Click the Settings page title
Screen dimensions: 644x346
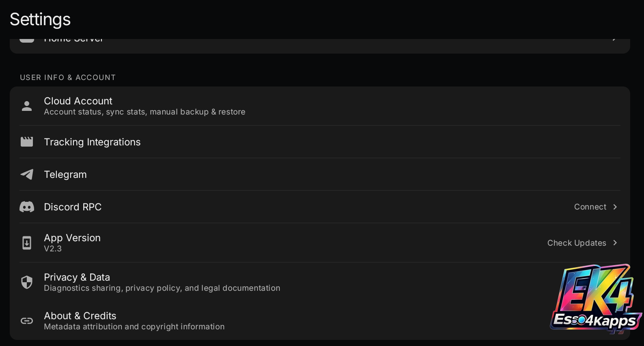(x=40, y=19)
